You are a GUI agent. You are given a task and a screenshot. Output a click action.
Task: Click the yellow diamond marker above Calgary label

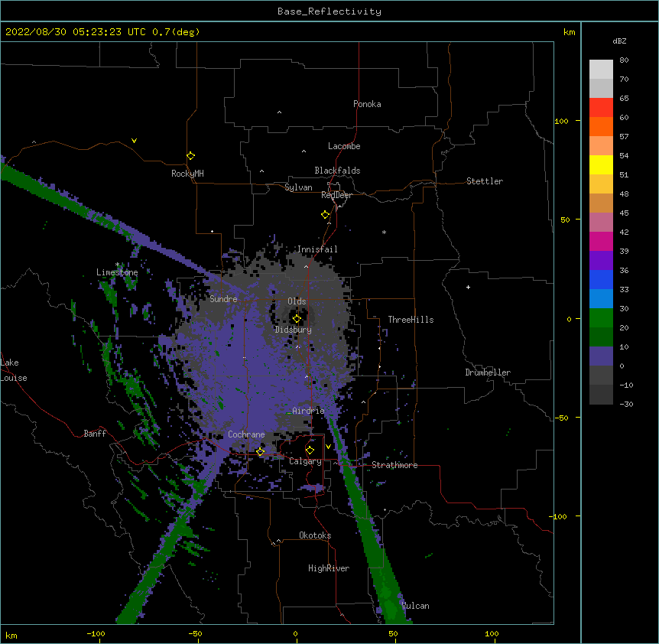click(310, 450)
